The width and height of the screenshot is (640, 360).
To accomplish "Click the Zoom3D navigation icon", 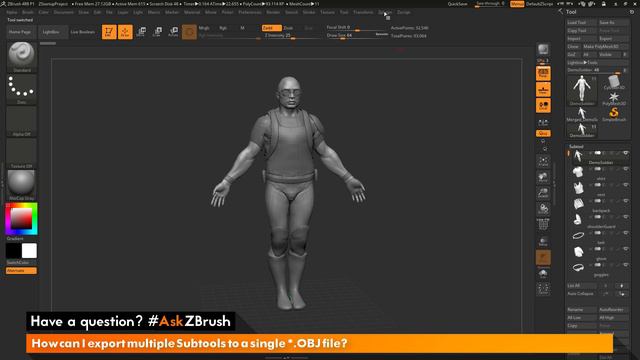I will point(543,193).
